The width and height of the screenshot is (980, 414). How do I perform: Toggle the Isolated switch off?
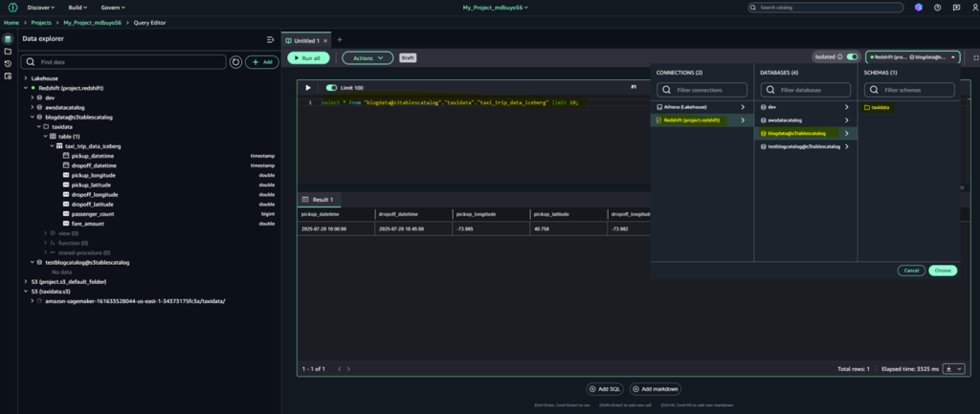point(852,57)
